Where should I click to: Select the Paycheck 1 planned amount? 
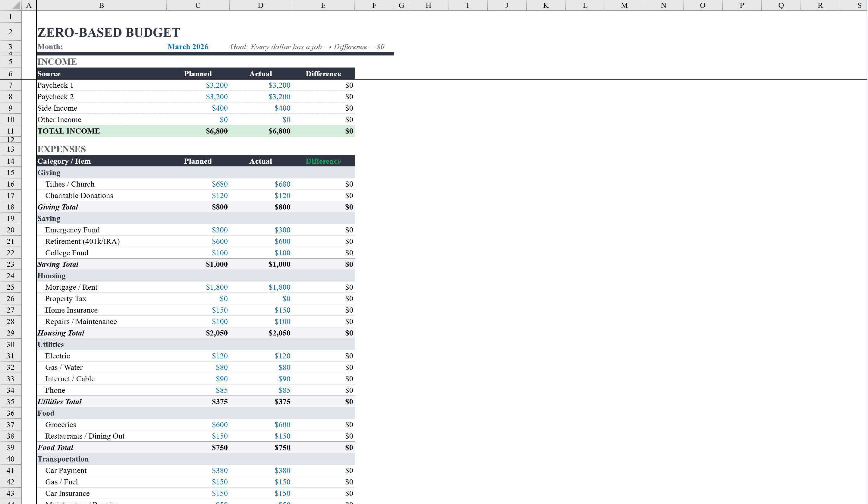pos(217,85)
